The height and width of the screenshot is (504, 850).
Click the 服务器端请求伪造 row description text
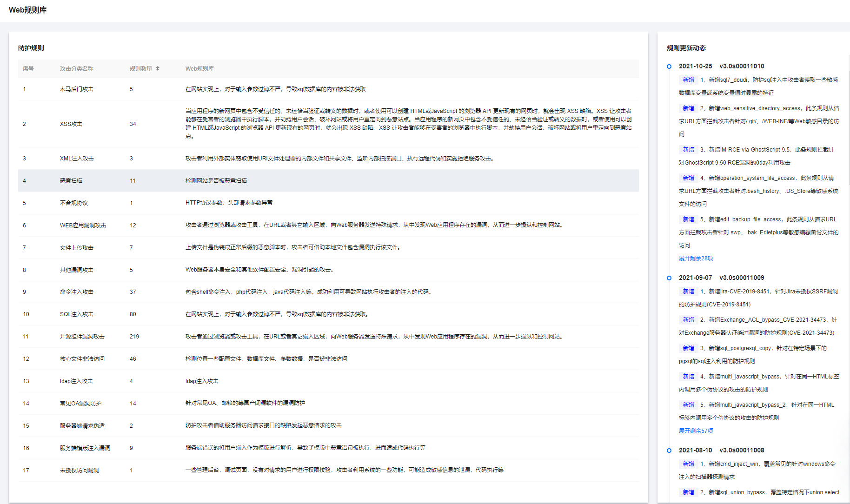[264, 425]
